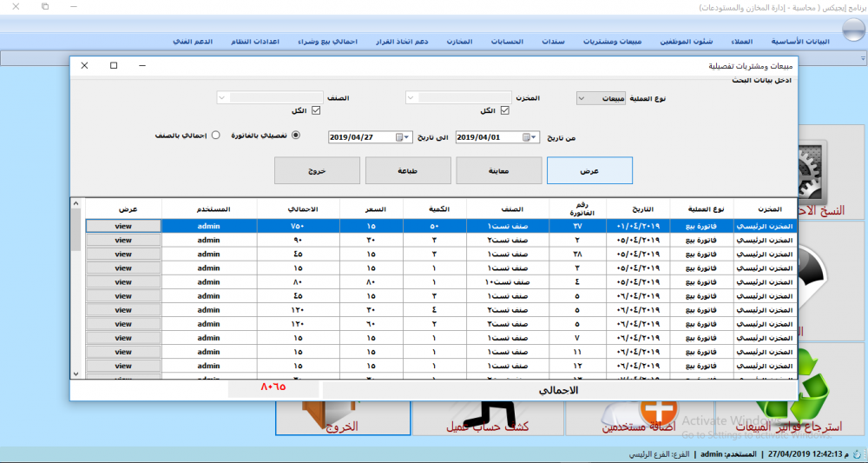The image size is (868, 463).
Task: Click view button for invoice 4 row
Action: click(123, 282)
